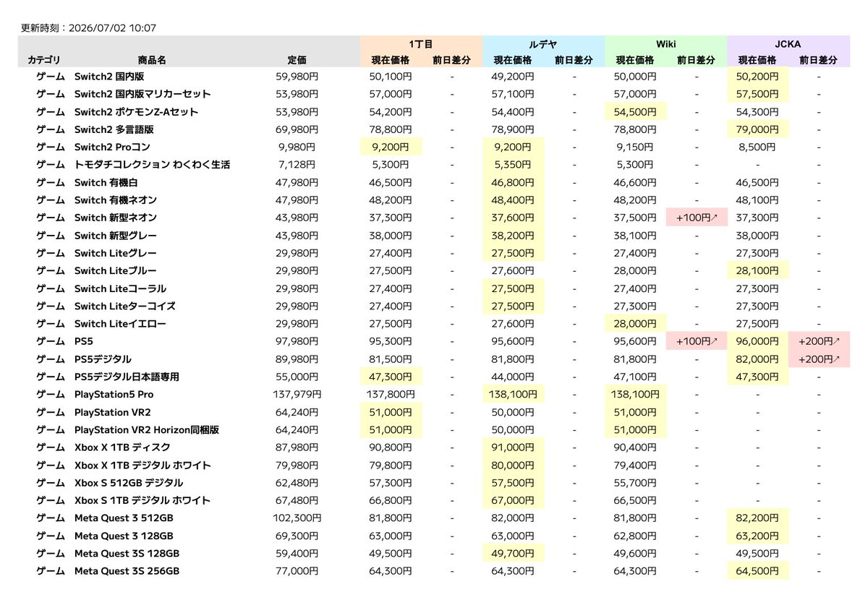Click the 7,128円 list price cell

click(297, 165)
